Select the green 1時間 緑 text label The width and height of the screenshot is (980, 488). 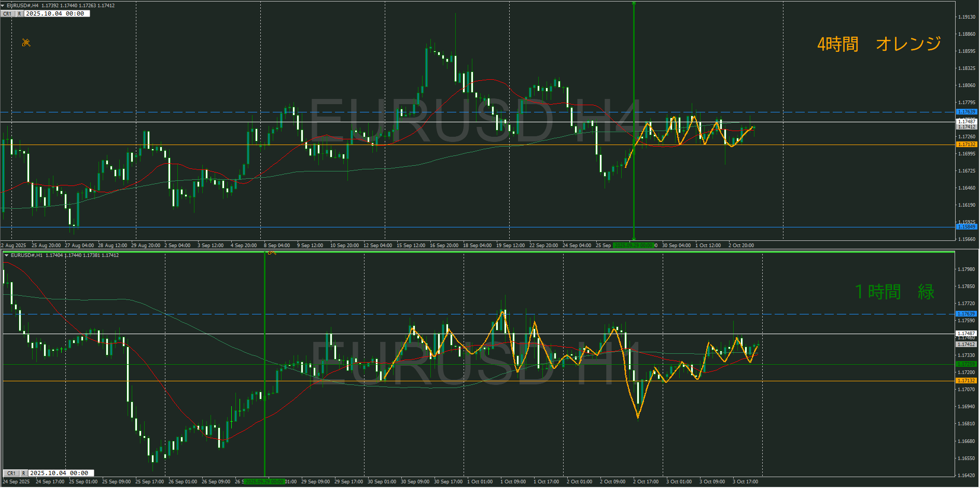(894, 292)
